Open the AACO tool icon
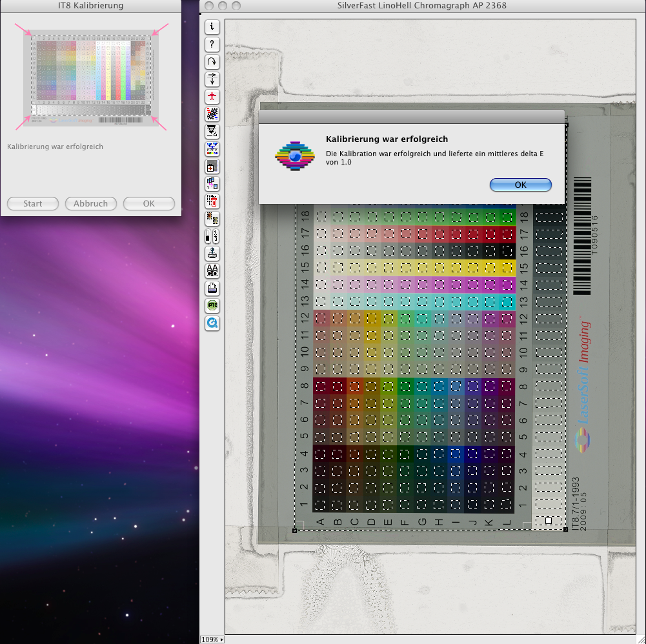 tap(212, 271)
